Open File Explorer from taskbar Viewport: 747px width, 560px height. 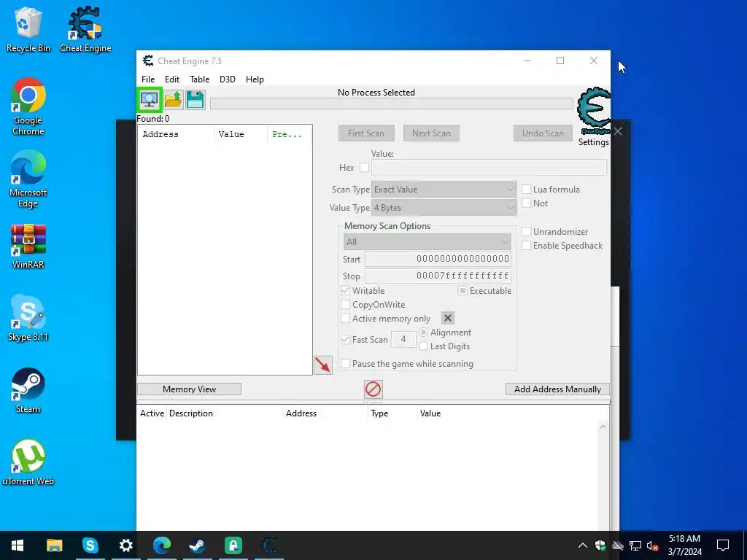pyautogui.click(x=54, y=545)
